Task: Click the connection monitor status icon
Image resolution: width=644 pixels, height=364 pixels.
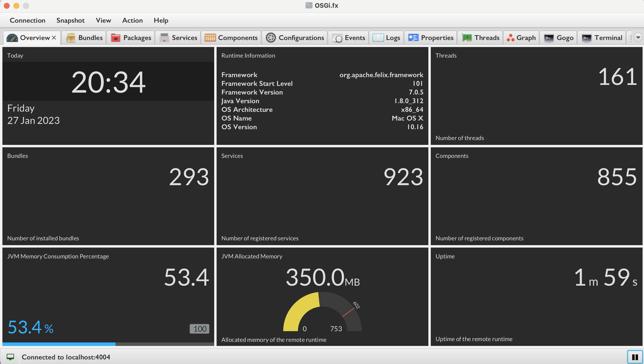Action: coord(10,357)
